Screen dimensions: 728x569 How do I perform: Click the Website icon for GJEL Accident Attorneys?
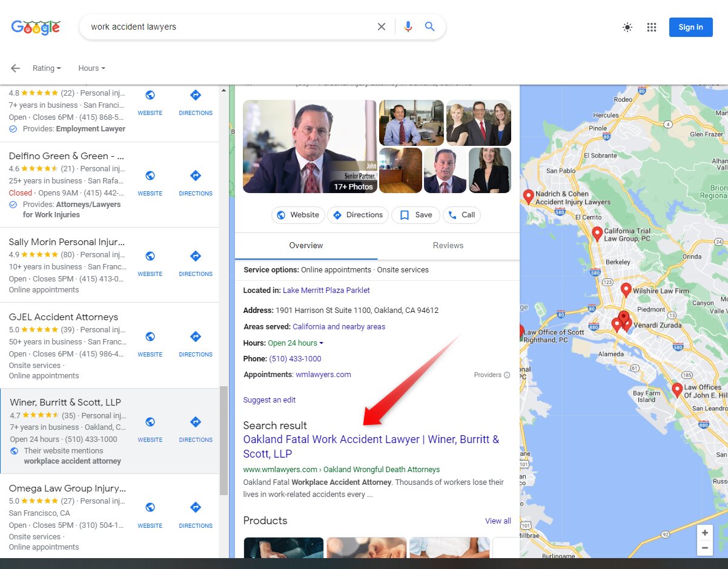[x=150, y=337]
